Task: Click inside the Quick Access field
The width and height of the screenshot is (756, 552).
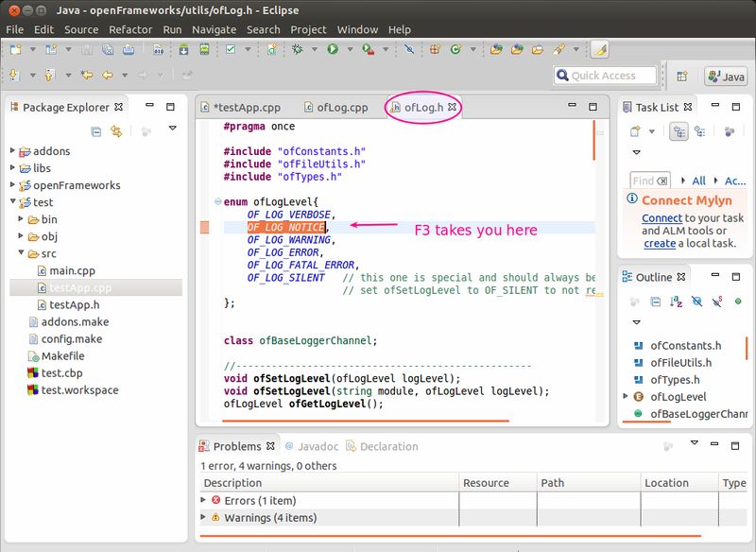Action: coord(605,76)
